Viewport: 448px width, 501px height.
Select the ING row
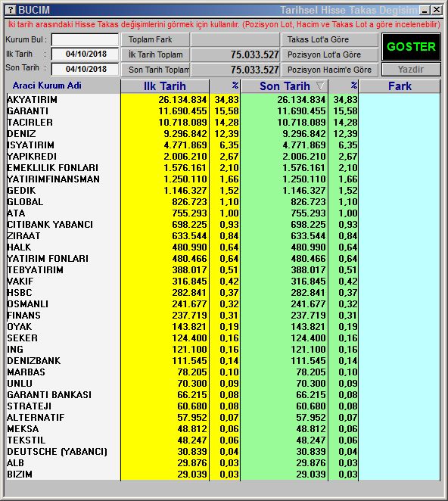point(223,349)
